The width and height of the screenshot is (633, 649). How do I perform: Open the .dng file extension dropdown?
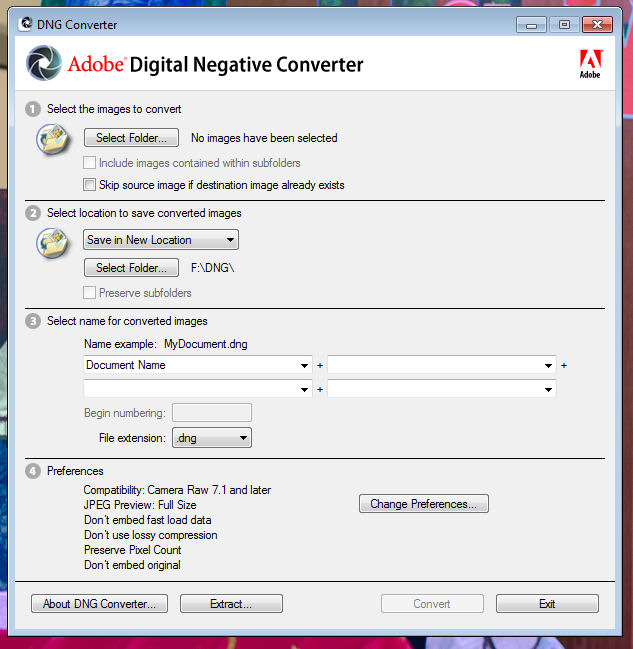click(211, 437)
